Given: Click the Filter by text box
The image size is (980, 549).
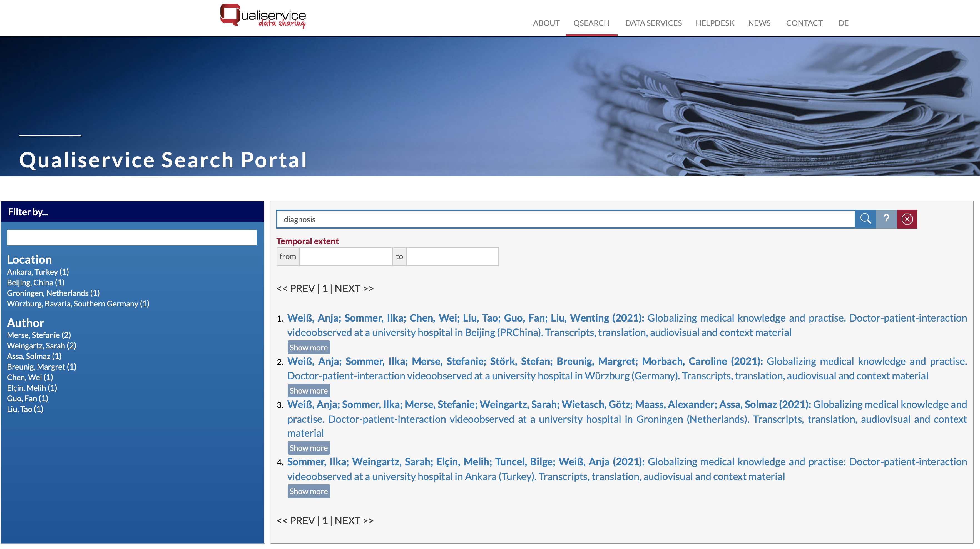Looking at the screenshot, I should pyautogui.click(x=131, y=238).
